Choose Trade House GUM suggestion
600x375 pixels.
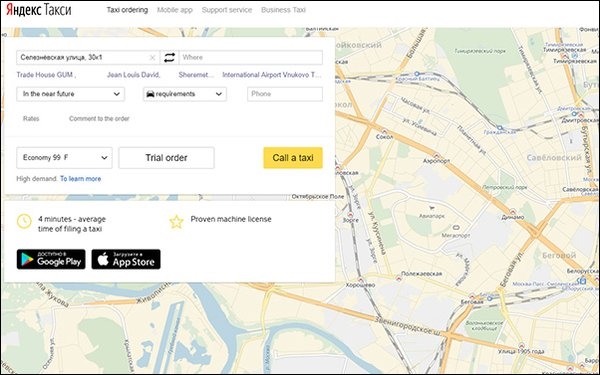pyautogui.click(x=46, y=75)
